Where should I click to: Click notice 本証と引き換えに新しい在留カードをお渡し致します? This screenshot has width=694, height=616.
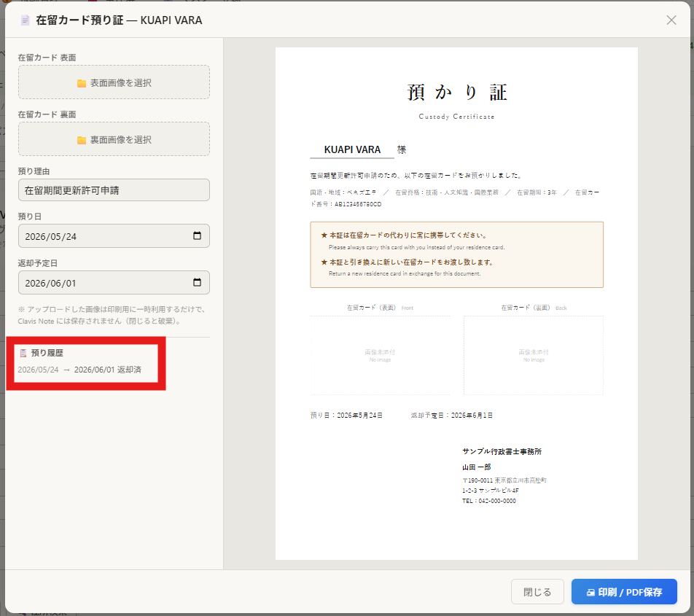(407, 262)
